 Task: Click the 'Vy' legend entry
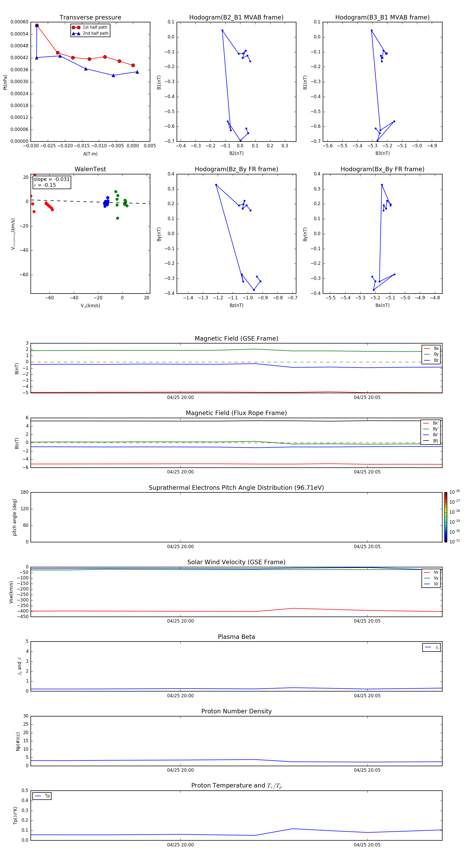431,578
